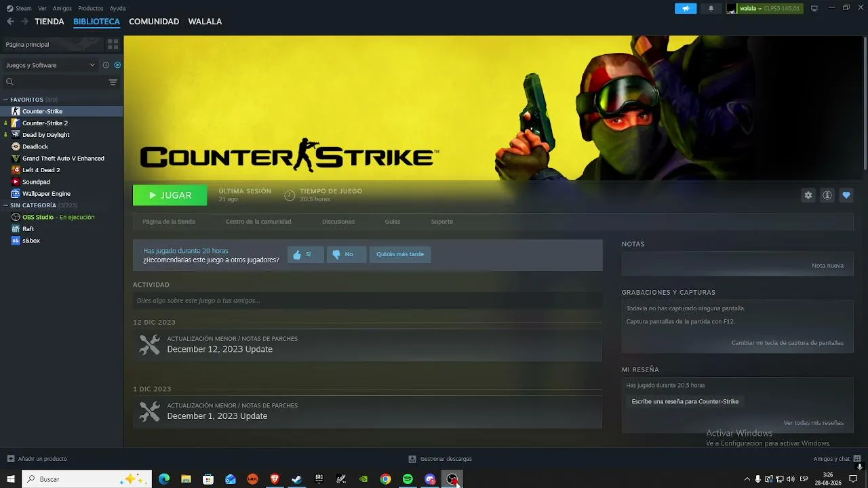
Task: Open Discusiones link
Action: point(338,222)
